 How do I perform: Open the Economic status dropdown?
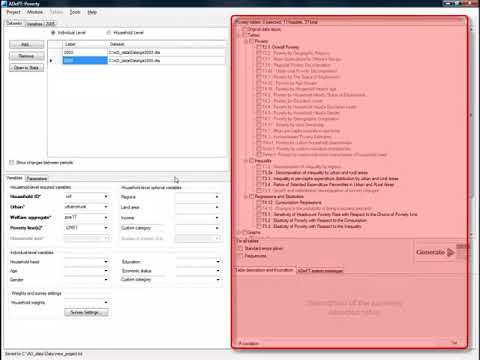click(x=218, y=271)
